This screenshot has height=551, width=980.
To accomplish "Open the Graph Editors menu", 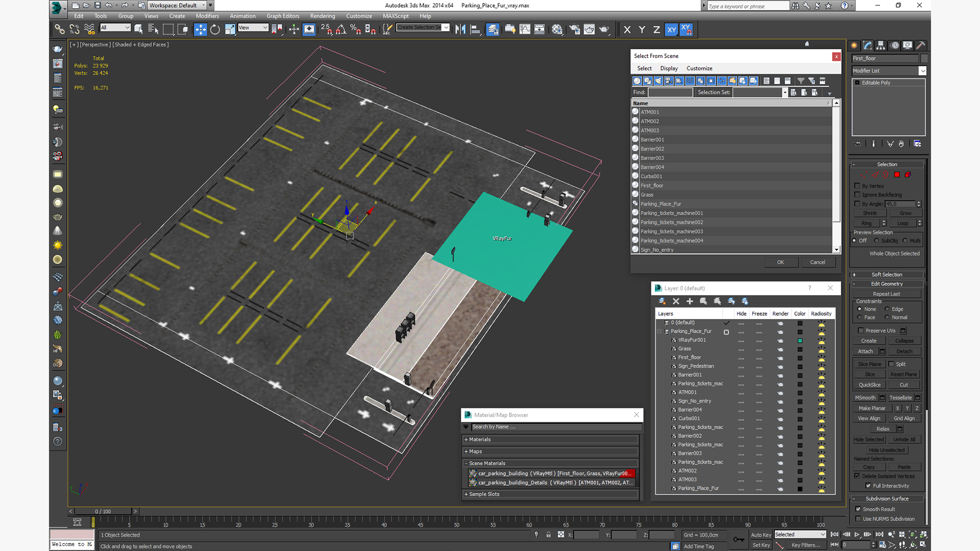I will 283,16.
